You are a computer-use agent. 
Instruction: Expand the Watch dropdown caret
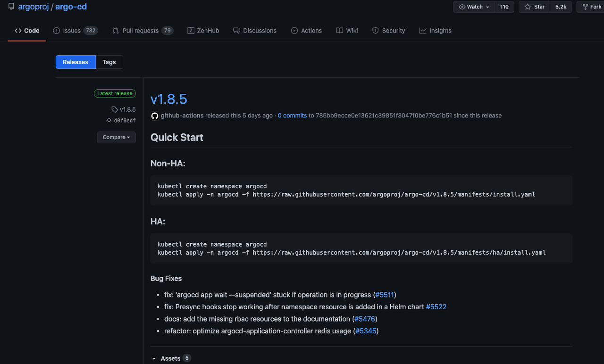(487, 7)
